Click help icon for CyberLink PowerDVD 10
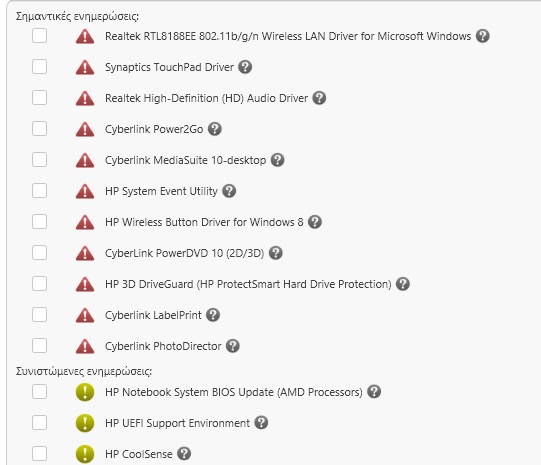The image size is (541, 465). 276,253
